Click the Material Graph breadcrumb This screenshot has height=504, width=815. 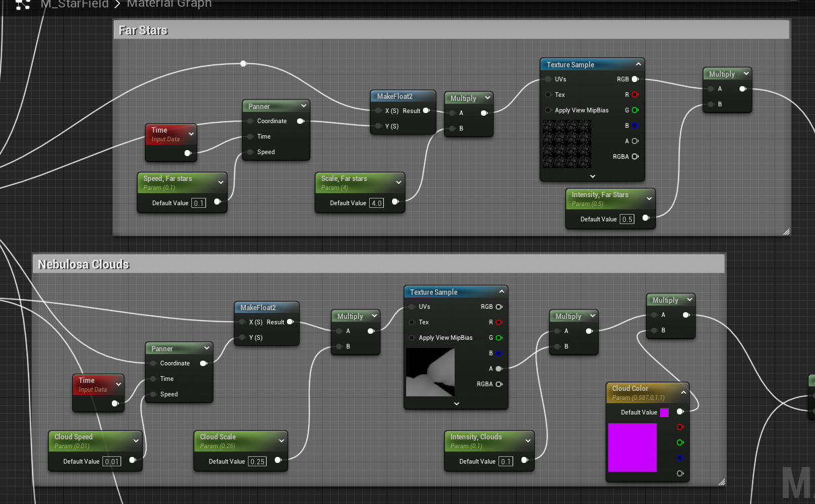coord(169,4)
